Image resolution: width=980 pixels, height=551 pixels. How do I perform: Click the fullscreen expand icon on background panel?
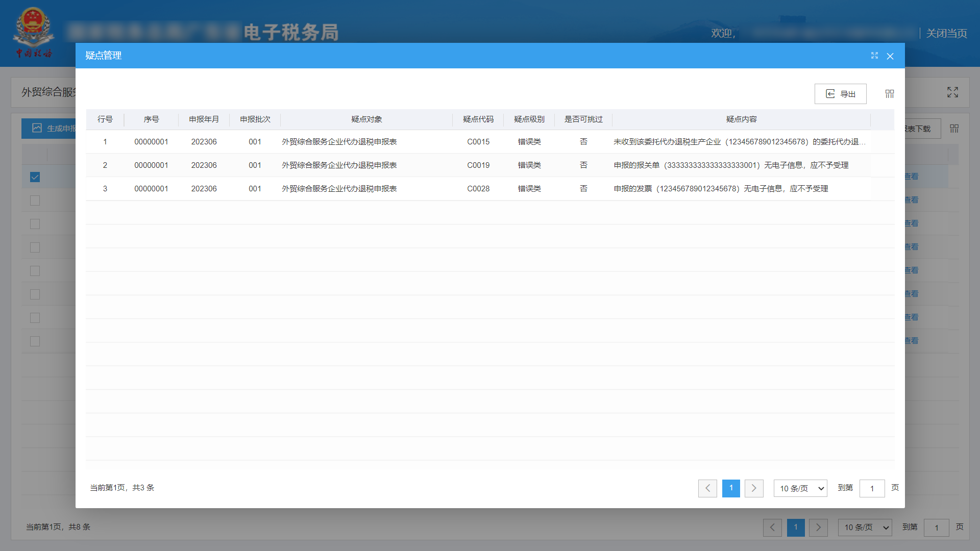(x=952, y=92)
